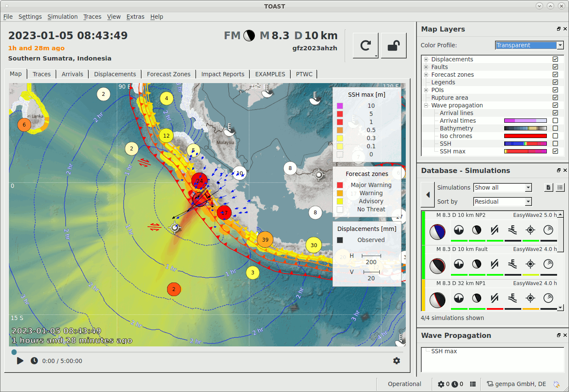This screenshot has width=569, height=392.
Task: Click the clock icon beside playback time
Action: coord(34,361)
